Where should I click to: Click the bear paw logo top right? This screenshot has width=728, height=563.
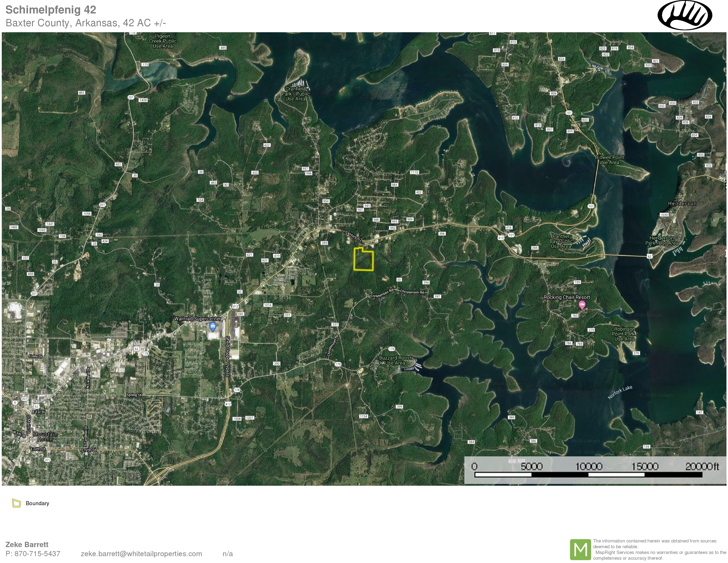click(685, 15)
